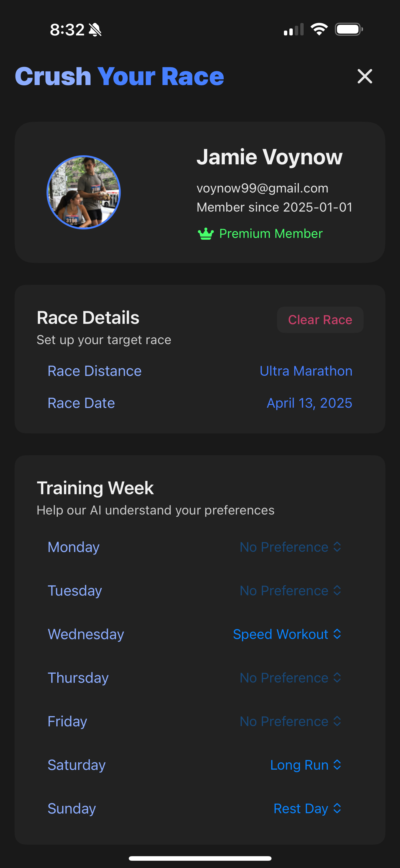Open Jamie Voynow's profile photo

pos(84,192)
